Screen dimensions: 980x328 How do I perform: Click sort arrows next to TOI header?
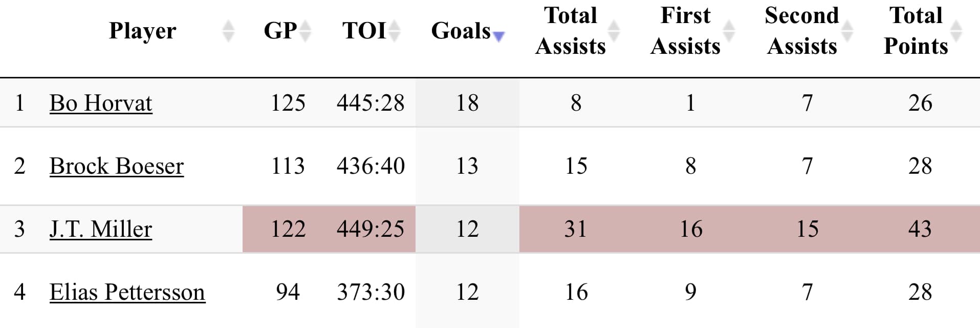point(394,31)
